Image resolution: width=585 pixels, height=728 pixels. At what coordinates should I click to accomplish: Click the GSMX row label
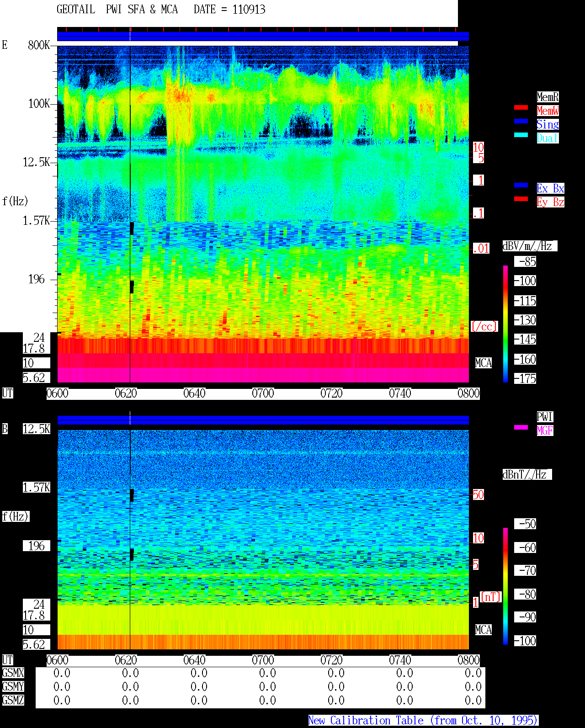pos(13,673)
